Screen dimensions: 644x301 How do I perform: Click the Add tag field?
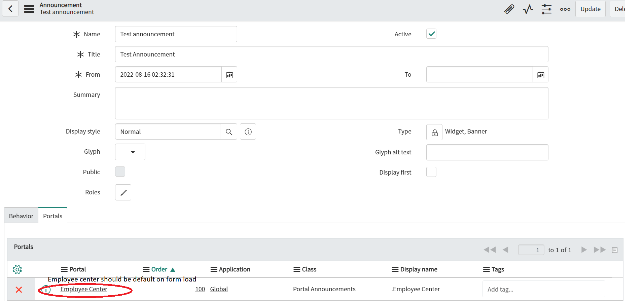[x=544, y=289]
